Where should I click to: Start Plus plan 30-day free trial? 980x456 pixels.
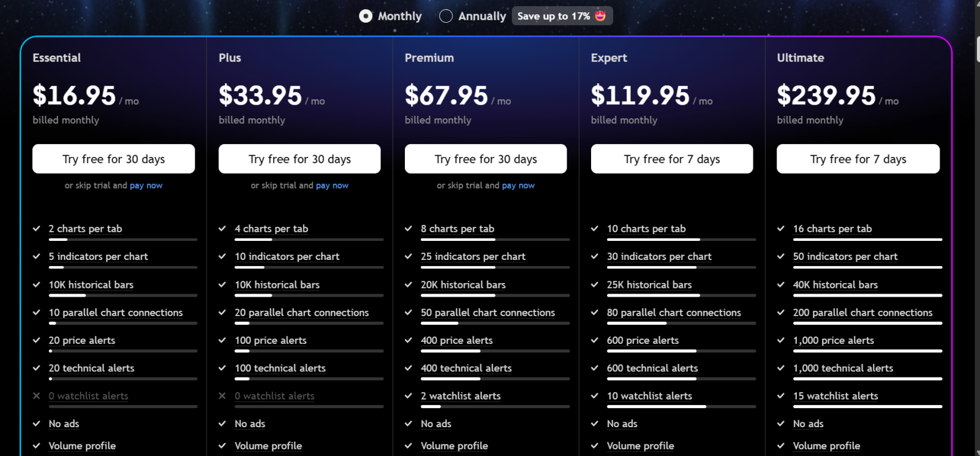coord(300,159)
